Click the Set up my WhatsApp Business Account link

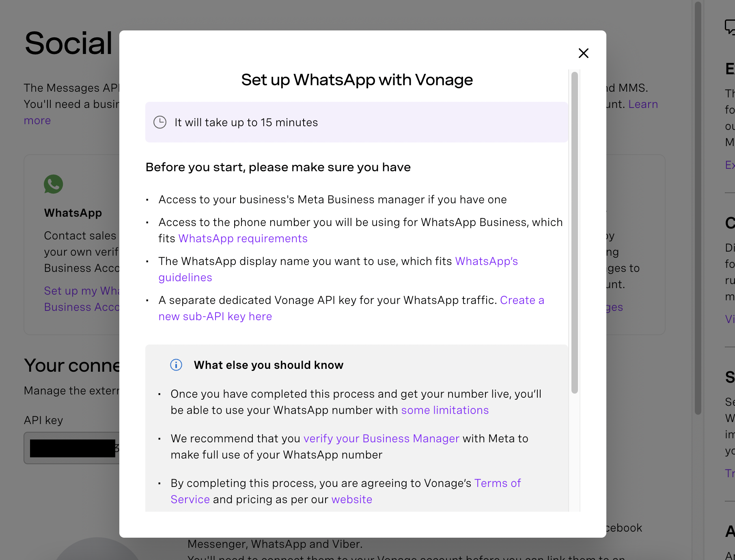click(x=82, y=299)
